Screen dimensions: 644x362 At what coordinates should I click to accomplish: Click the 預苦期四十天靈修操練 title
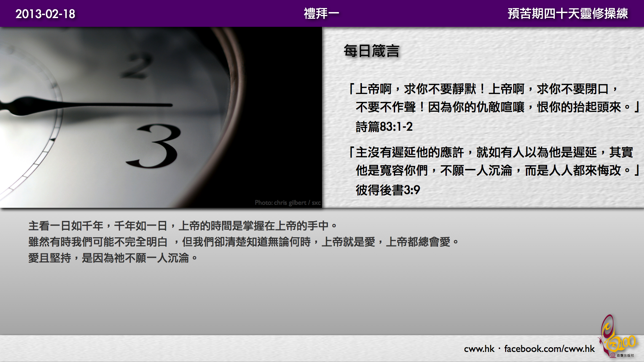[568, 14]
